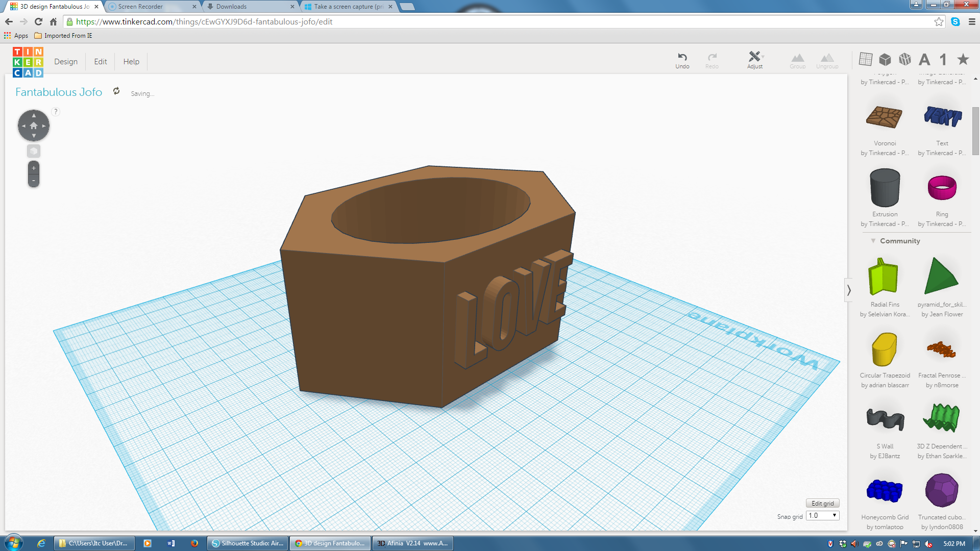Open the favorites star category
This screenshot has height=551, width=980.
(963, 59)
